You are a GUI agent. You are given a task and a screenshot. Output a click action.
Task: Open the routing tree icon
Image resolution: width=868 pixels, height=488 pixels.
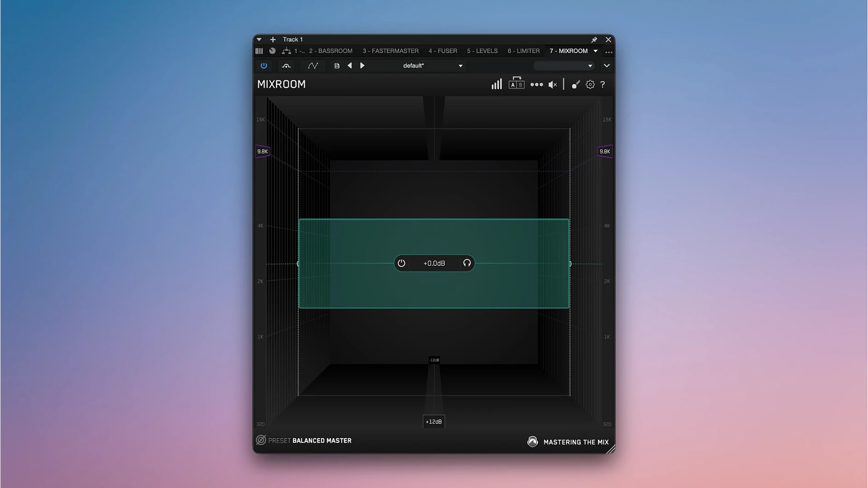point(286,51)
